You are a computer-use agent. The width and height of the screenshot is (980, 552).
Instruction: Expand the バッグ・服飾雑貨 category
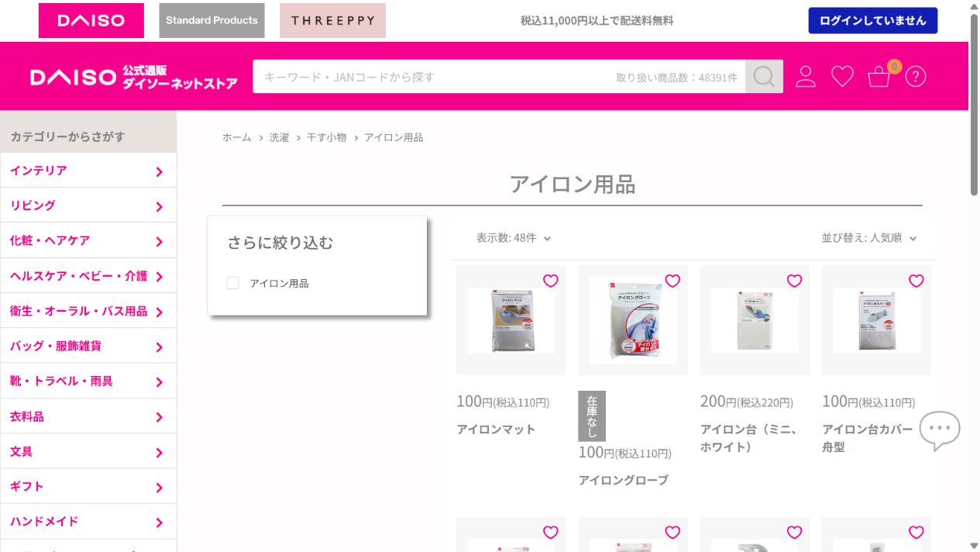88,346
